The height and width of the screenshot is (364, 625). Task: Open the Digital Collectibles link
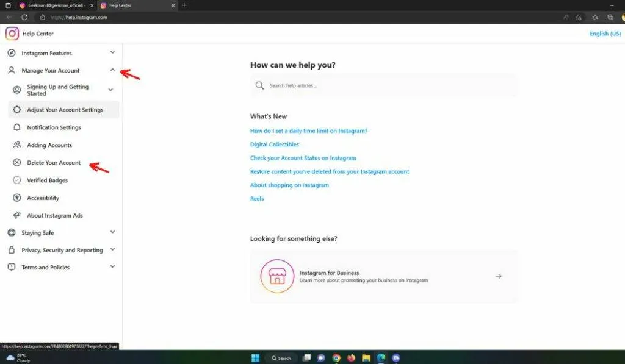click(x=274, y=144)
